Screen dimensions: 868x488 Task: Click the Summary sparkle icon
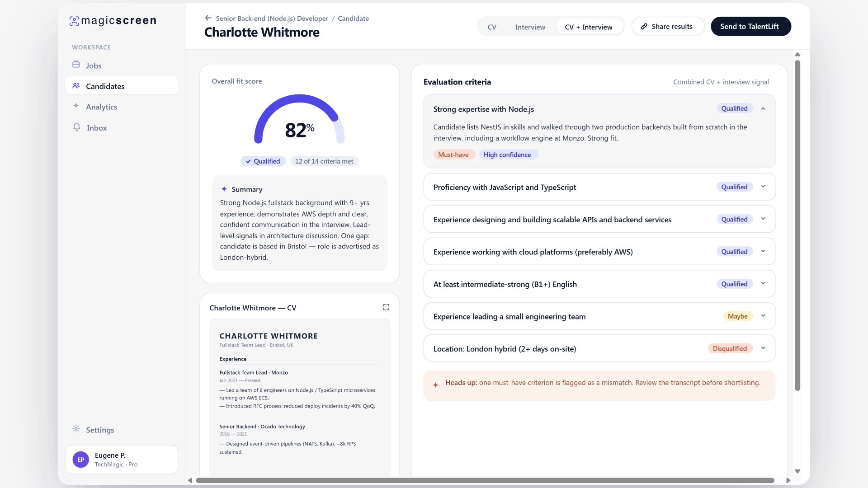224,189
